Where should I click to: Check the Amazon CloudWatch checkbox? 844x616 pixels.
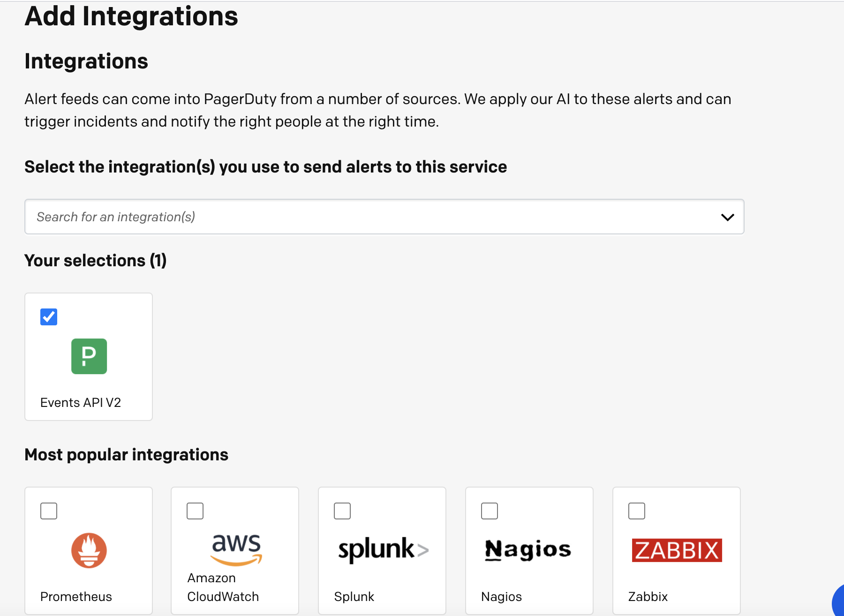pos(195,511)
